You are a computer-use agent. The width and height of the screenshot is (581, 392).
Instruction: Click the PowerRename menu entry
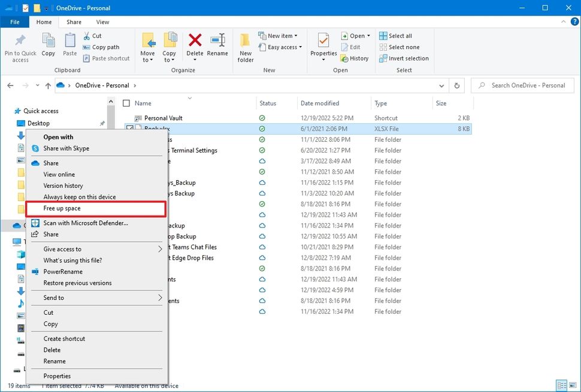point(63,272)
